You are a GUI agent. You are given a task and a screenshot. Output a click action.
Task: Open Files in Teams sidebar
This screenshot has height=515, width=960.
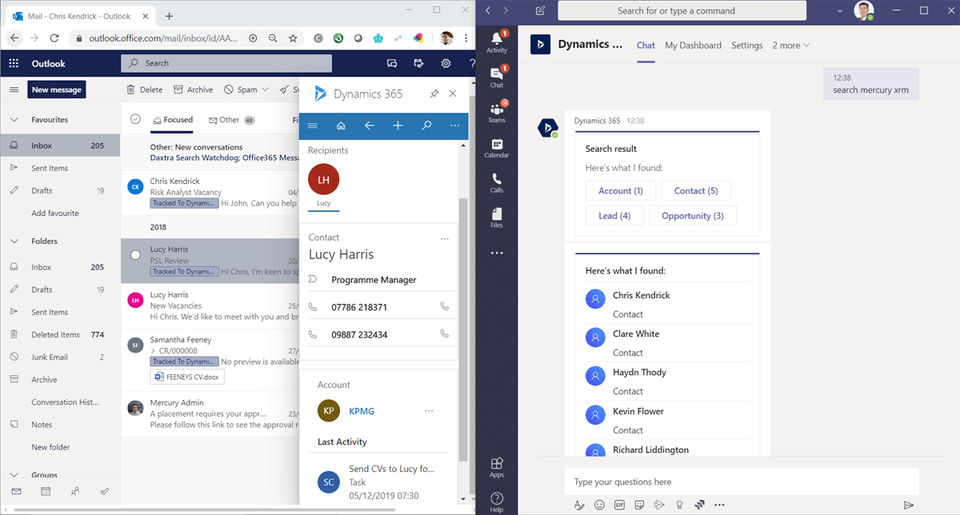click(x=497, y=217)
